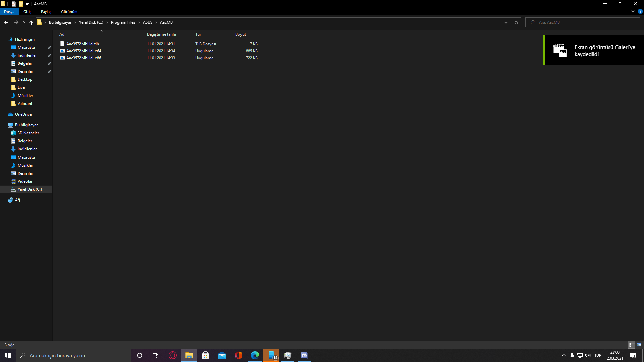Navigate to Program Files breadcrumb
This screenshot has width=644, height=362.
point(123,22)
